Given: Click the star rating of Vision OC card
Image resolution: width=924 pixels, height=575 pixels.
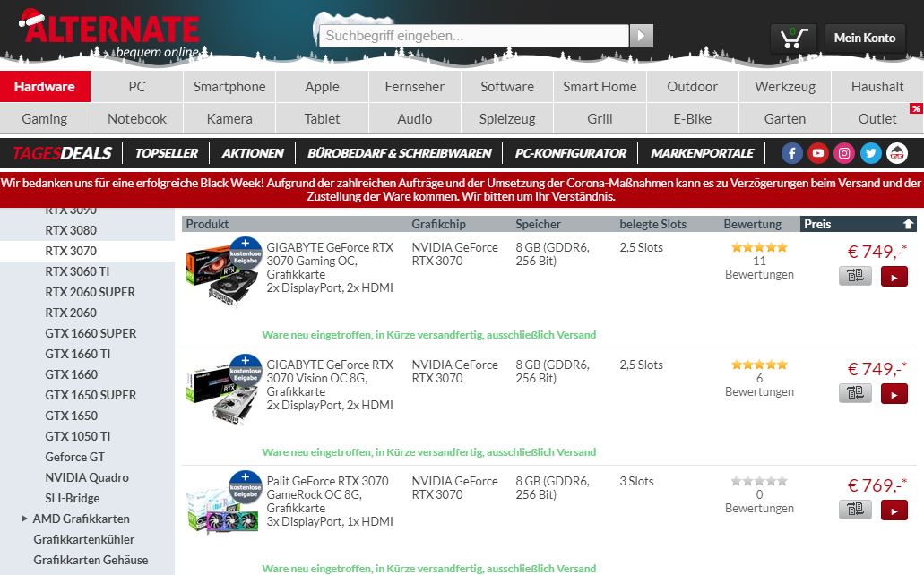Looking at the screenshot, I should [759, 365].
